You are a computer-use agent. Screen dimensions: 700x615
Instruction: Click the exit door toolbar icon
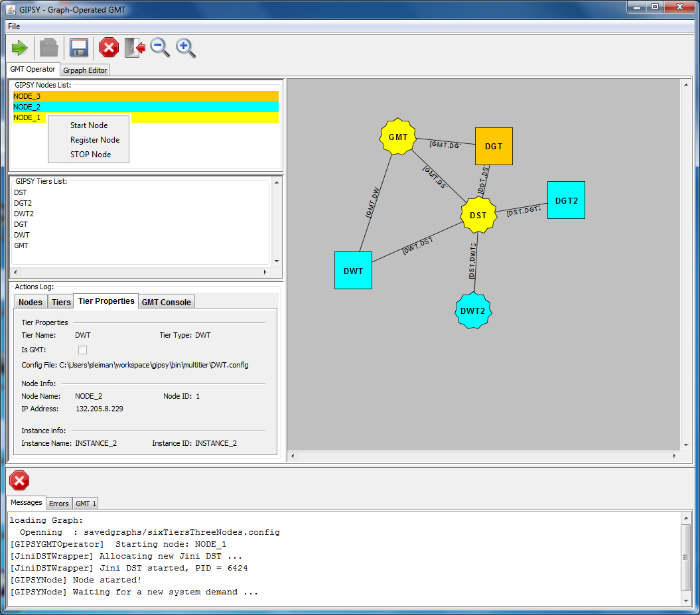(x=135, y=48)
